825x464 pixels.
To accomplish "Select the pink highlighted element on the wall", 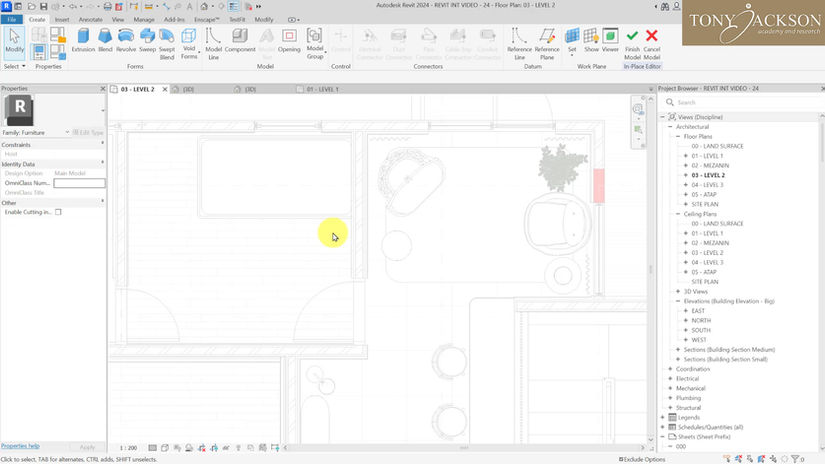I will (599, 186).
